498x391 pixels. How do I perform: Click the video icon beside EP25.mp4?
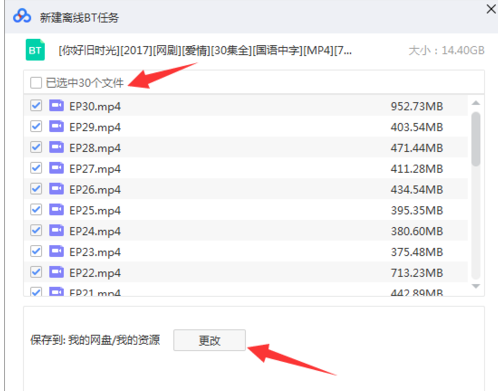pos(56,210)
